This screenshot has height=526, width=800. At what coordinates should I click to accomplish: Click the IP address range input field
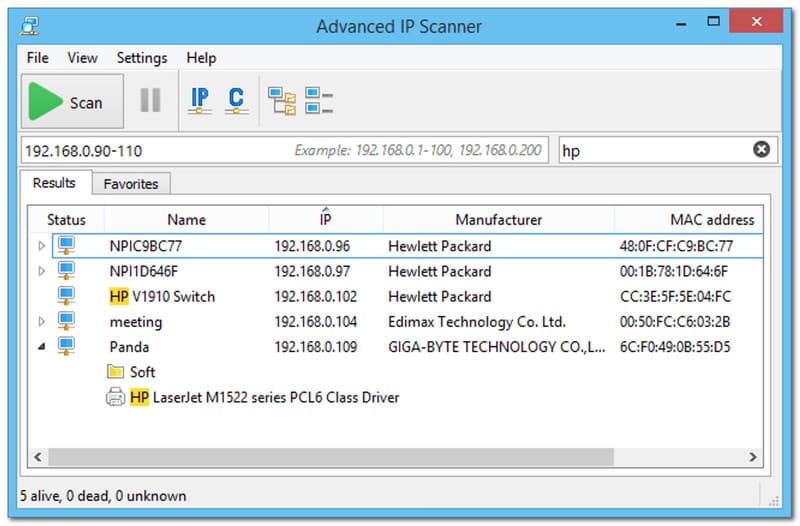click(x=150, y=150)
